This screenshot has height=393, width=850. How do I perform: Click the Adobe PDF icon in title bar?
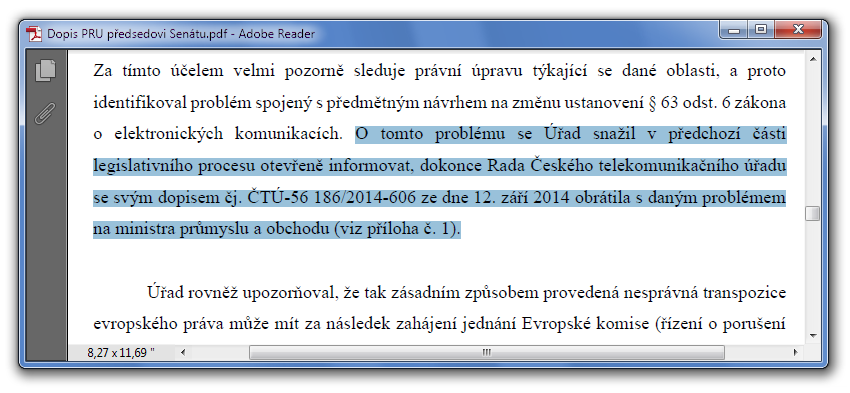coord(35,34)
